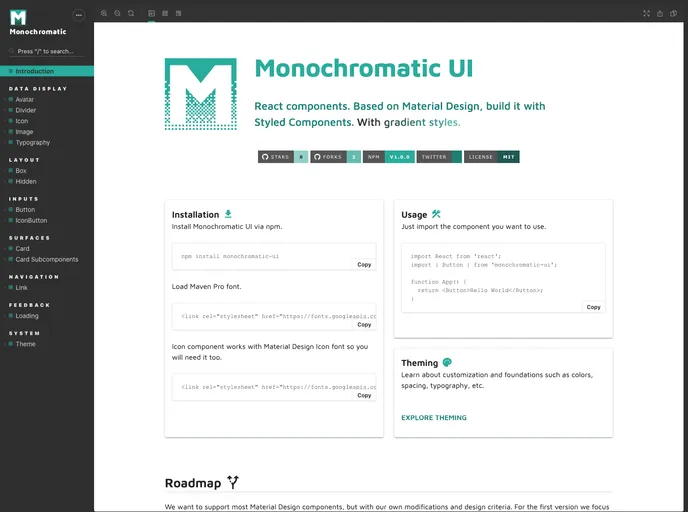The image size is (688, 512).
Task: Click the Roadmap heading
Action: pos(193,483)
